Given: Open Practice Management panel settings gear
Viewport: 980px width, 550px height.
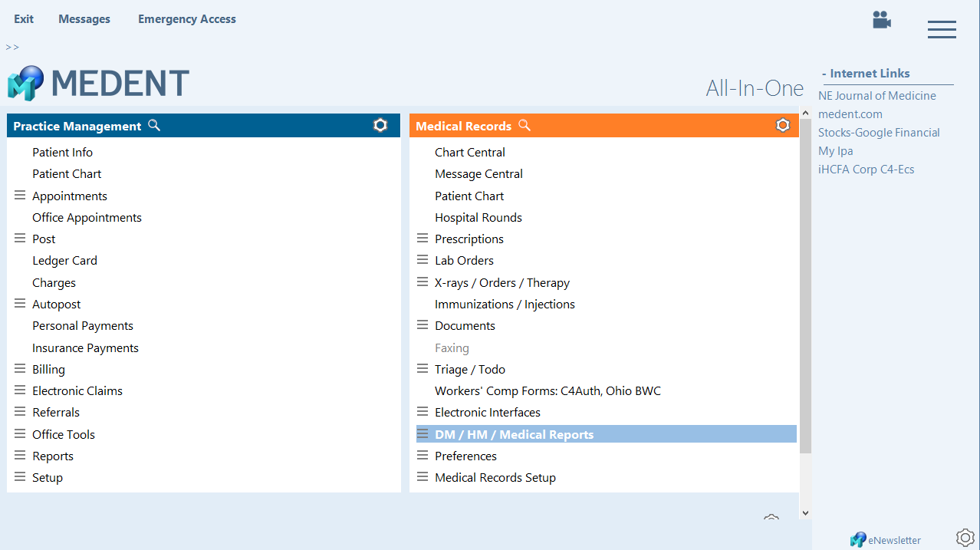Looking at the screenshot, I should (x=380, y=125).
